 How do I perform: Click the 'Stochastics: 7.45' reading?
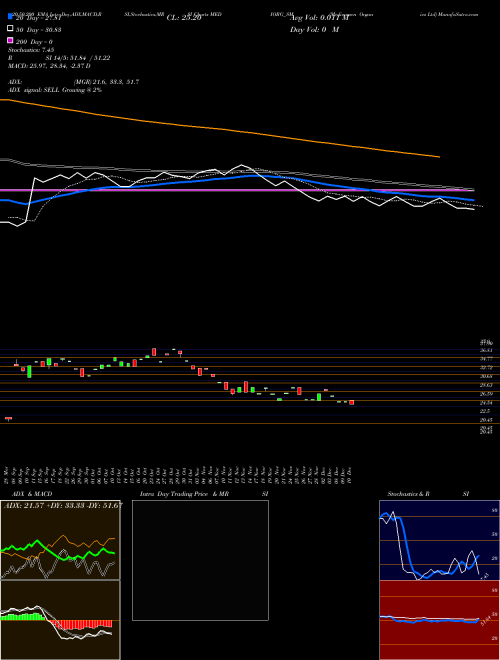pos(31,50)
